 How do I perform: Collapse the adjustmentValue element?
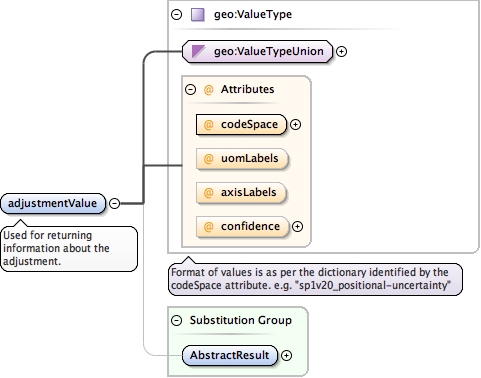click(114, 203)
